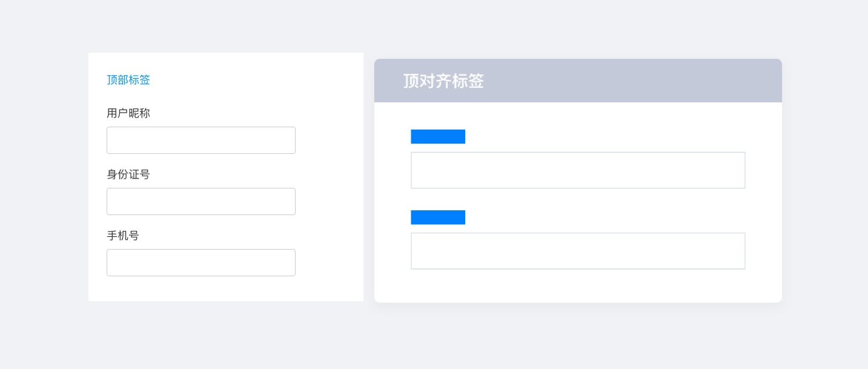Click white space right of 用户昵称 input
This screenshot has height=369, width=868.
coord(329,141)
